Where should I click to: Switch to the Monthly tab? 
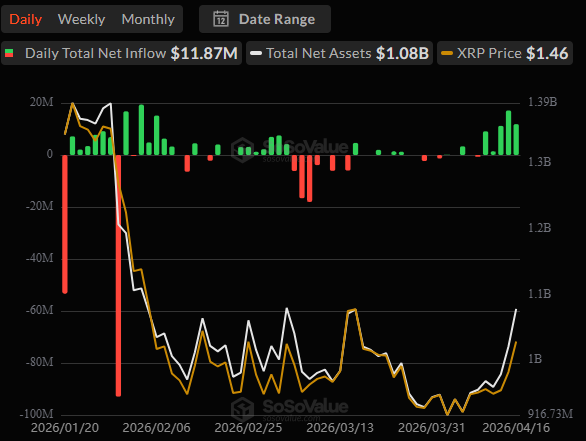pos(148,19)
